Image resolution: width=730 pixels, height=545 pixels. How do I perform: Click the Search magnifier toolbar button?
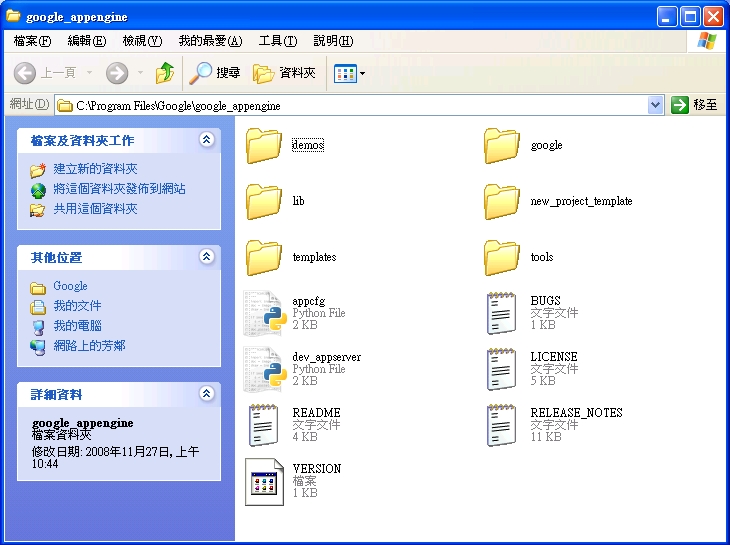click(215, 73)
